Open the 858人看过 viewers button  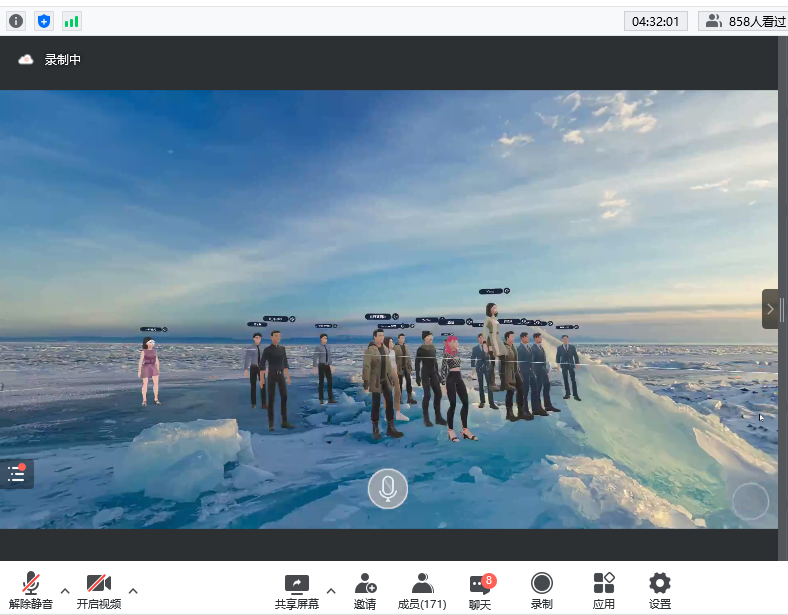745,22
